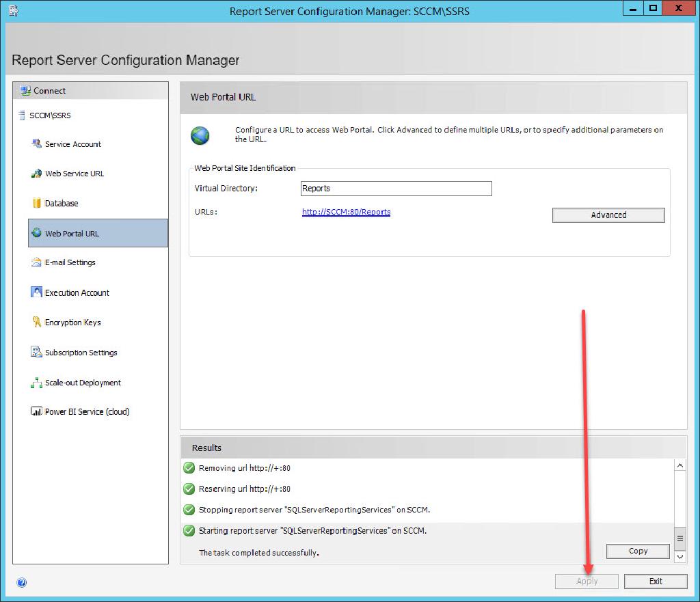Minimize the Configuration Manager window
The height and width of the screenshot is (602, 700).
click(x=633, y=8)
